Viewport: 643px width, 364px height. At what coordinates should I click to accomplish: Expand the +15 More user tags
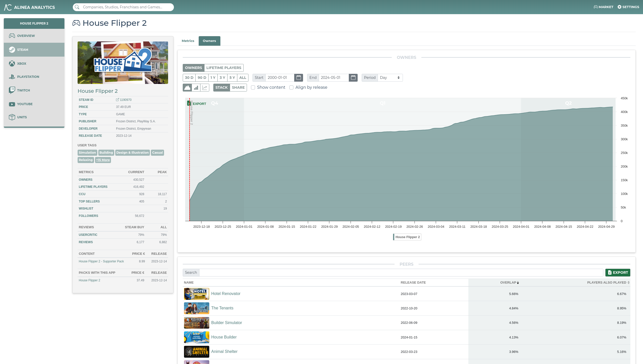[103, 160]
